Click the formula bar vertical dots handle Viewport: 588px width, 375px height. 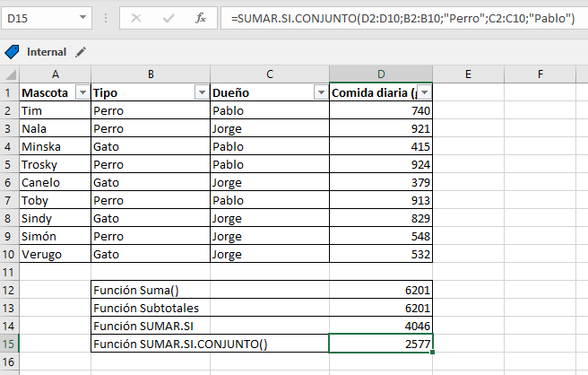106,18
